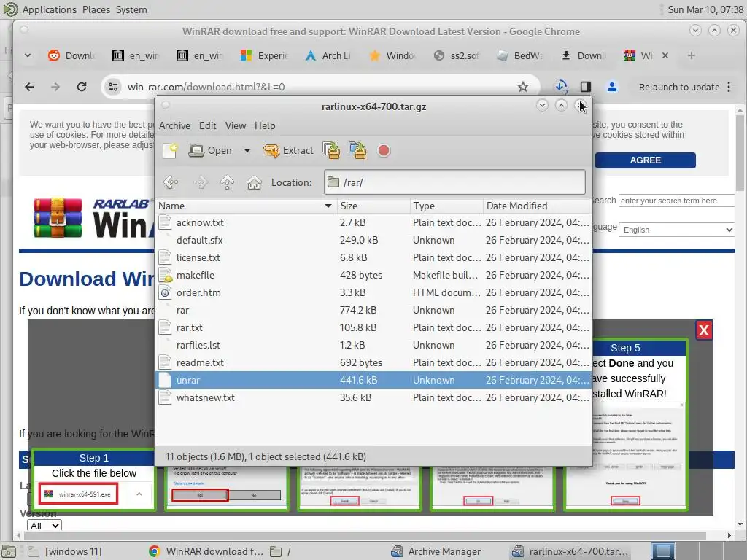The height and width of the screenshot is (560, 747).
Task: Toggle Chrome side panel icon
Action: (586, 87)
